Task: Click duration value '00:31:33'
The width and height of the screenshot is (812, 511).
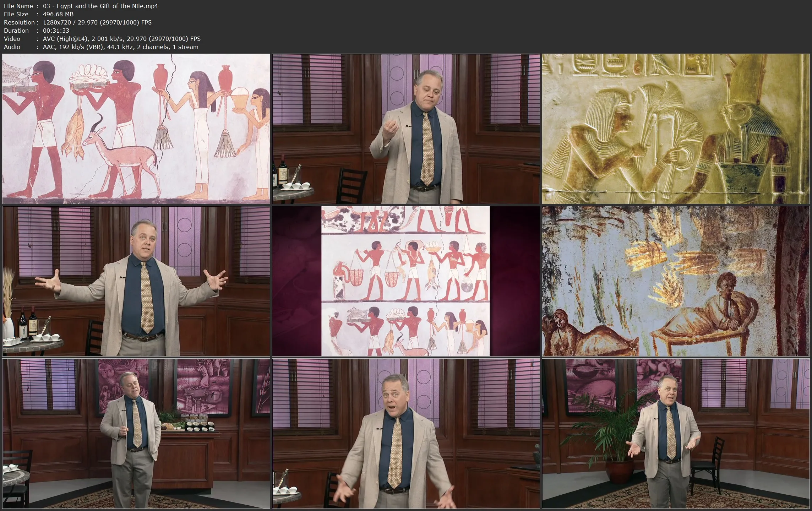Action: coord(56,31)
